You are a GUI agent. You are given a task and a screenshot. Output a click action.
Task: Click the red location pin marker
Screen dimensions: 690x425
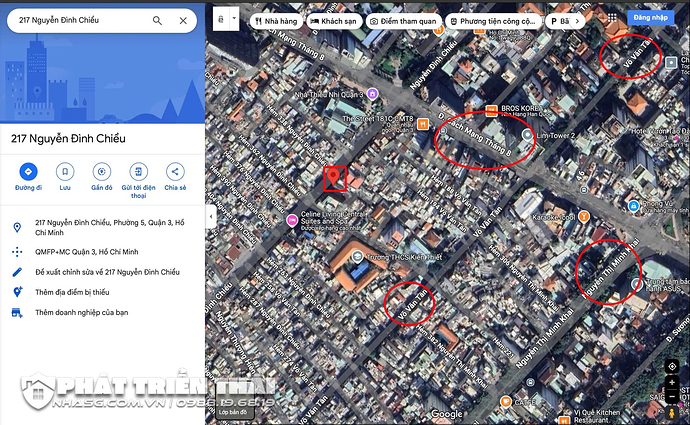(334, 177)
